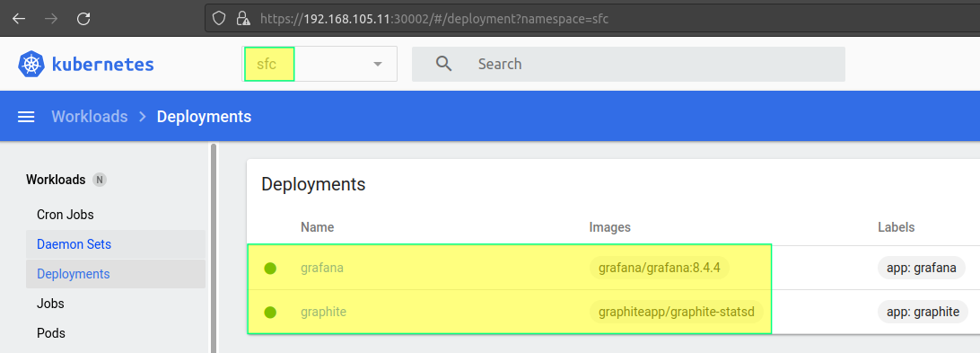Click the sfc namespace selector field

coord(319,64)
